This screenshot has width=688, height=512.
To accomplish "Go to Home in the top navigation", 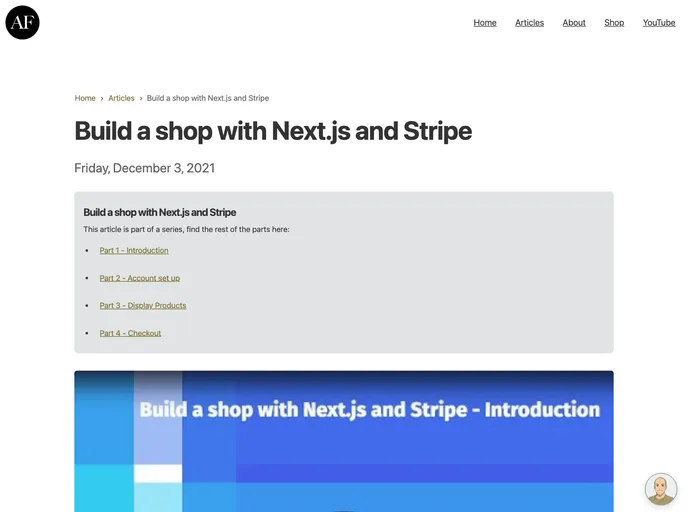I will coord(485,22).
